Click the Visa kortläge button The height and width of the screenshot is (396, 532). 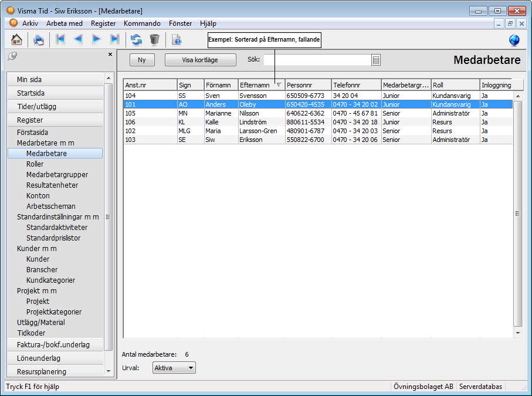click(200, 60)
